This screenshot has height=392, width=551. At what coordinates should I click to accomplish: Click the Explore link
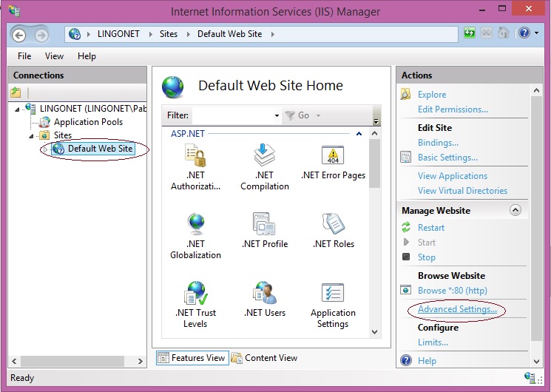point(432,95)
